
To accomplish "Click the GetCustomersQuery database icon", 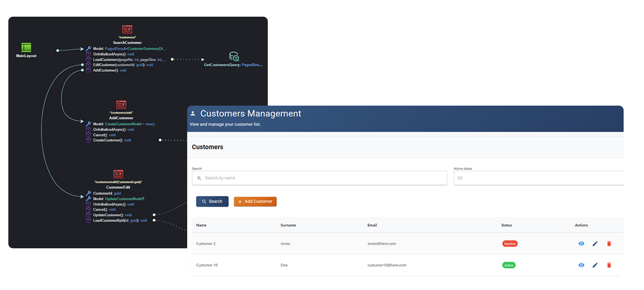I will point(234,57).
